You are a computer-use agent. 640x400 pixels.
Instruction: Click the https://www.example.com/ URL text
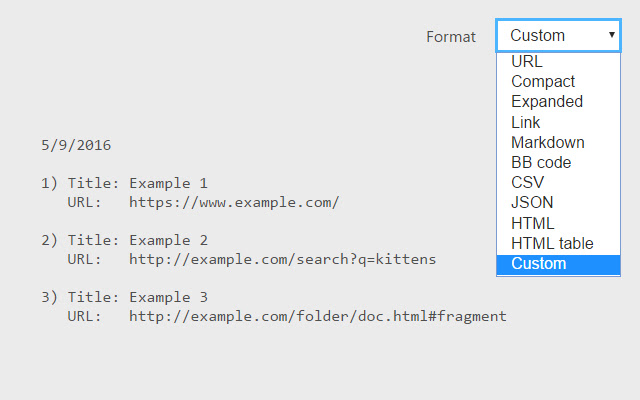(234, 202)
